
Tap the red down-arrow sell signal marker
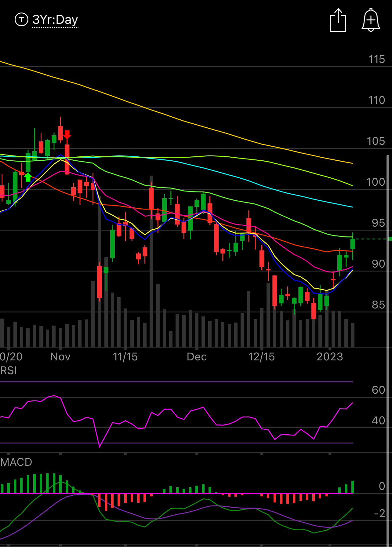[x=67, y=134]
